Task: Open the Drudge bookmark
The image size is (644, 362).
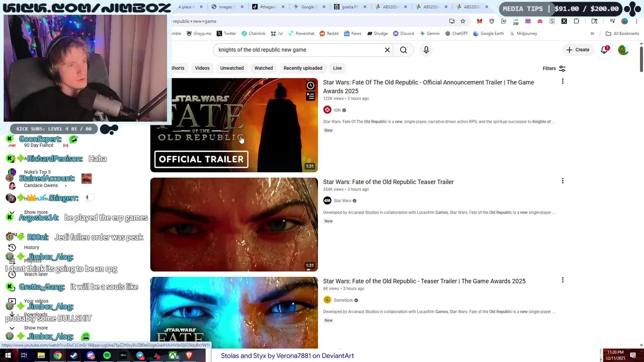Action: 377,34
